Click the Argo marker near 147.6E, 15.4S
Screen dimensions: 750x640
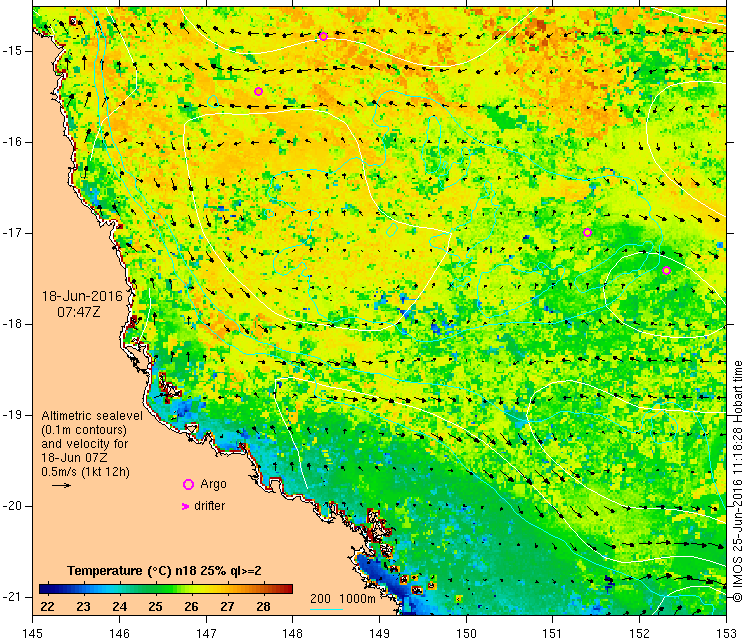pos(258,91)
